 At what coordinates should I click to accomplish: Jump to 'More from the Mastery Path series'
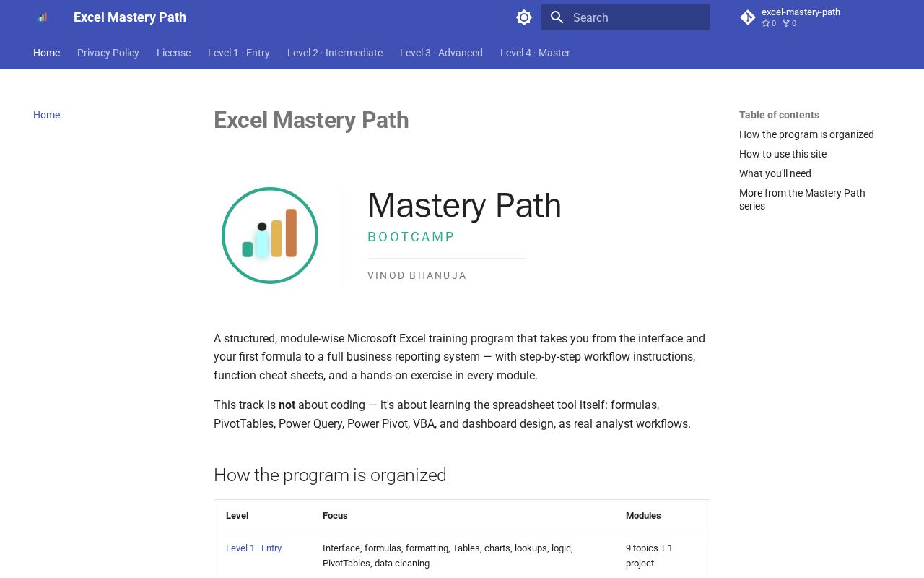802,199
